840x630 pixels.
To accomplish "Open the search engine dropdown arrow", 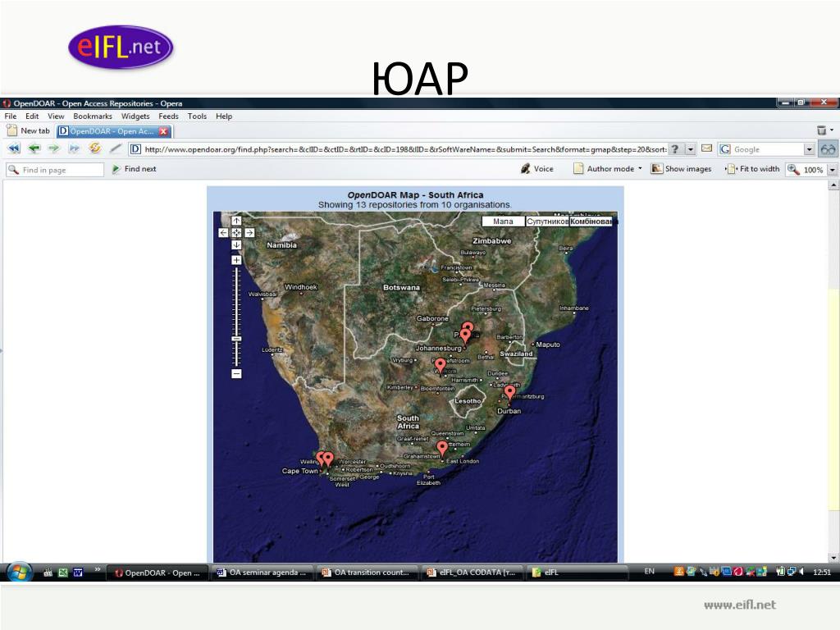I will [809, 149].
